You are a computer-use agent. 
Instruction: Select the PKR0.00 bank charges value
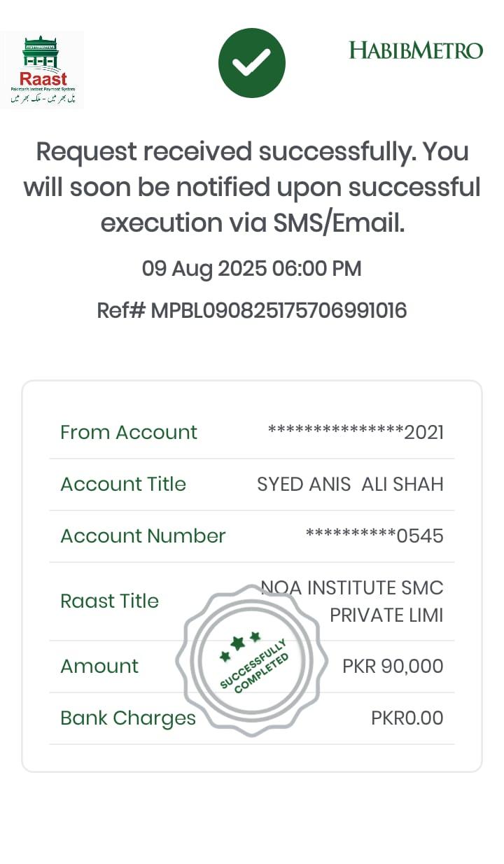(407, 718)
